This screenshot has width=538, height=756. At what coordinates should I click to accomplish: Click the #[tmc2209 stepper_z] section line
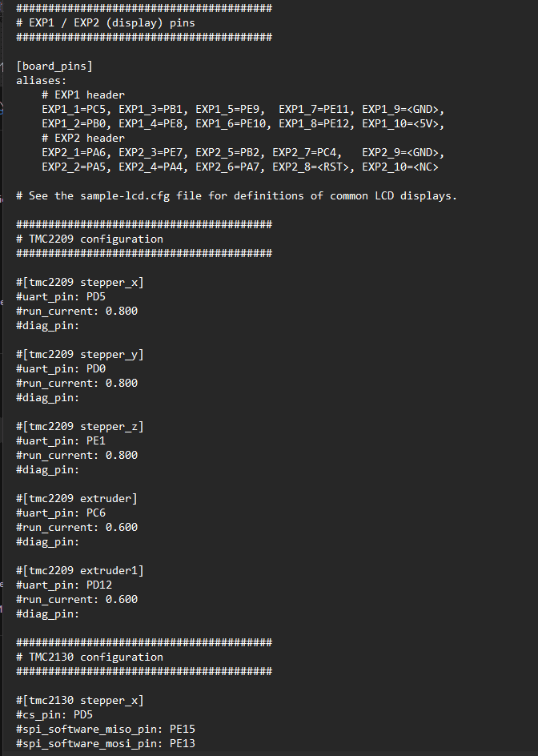[x=80, y=426]
